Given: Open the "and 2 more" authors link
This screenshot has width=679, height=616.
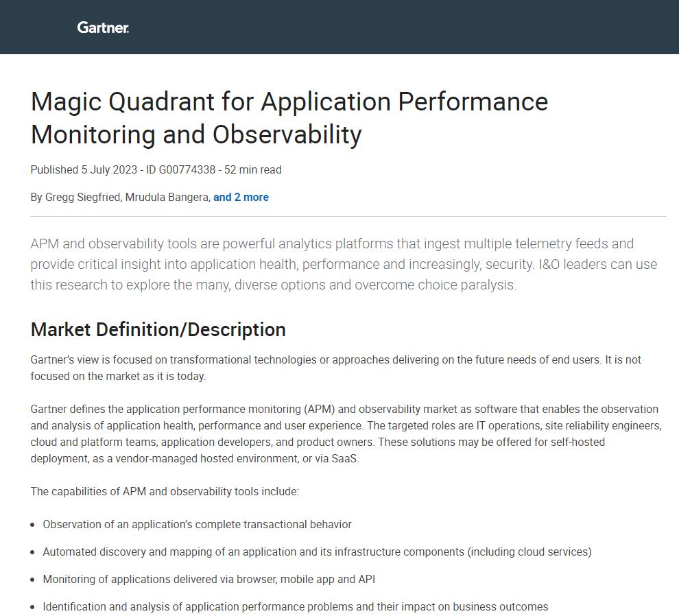Looking at the screenshot, I should [241, 198].
